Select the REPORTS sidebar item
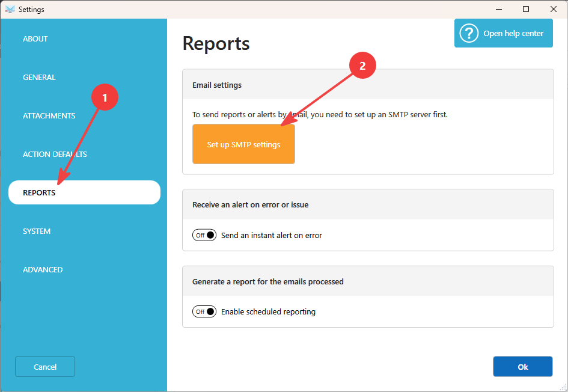568x392 pixels. (84, 192)
